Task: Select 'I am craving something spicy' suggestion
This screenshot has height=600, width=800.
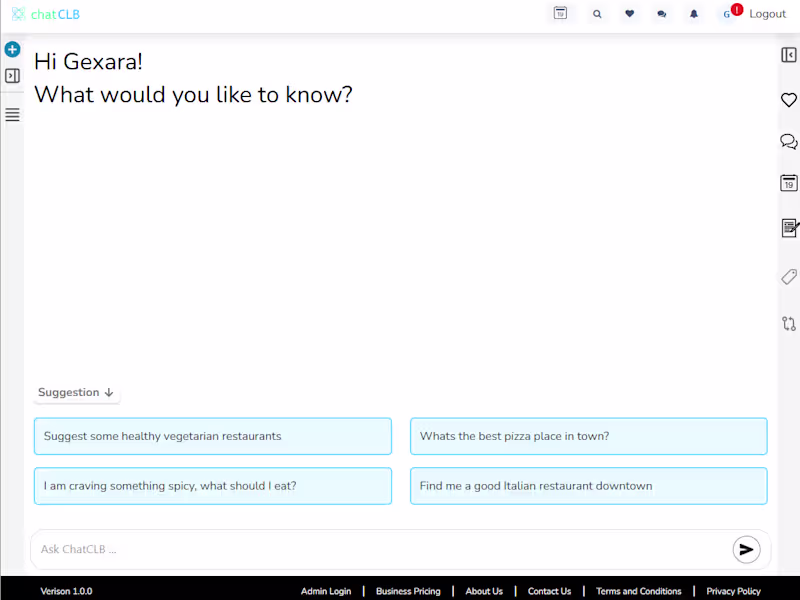Action: coord(213,486)
